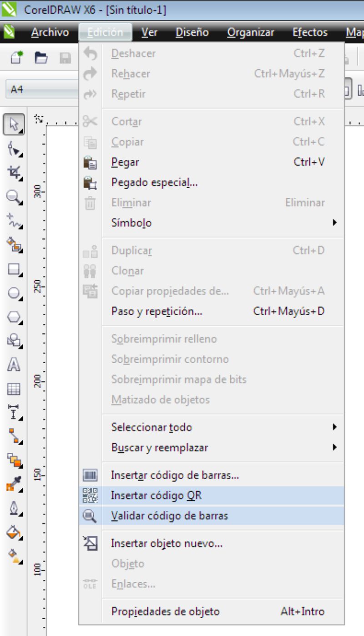Viewport: 364px width, 636px height.
Task: Select the Table tool
Action: pos(14,389)
